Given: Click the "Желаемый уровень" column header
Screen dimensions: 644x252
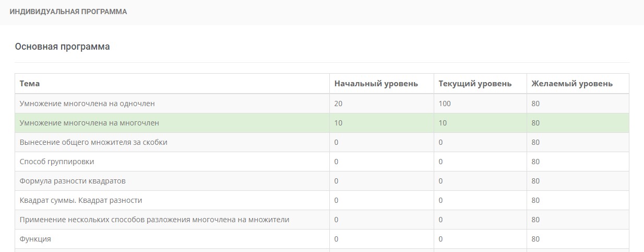Looking at the screenshot, I should [x=572, y=84].
